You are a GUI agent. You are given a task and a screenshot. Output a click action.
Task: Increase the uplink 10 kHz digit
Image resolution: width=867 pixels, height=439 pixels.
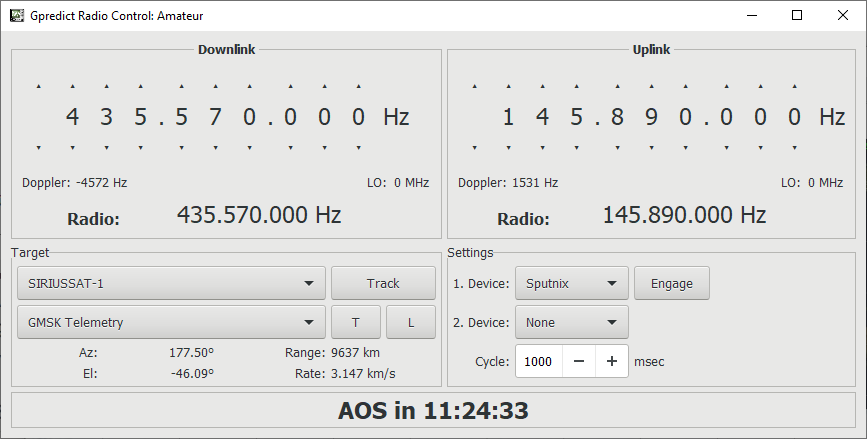(652, 87)
